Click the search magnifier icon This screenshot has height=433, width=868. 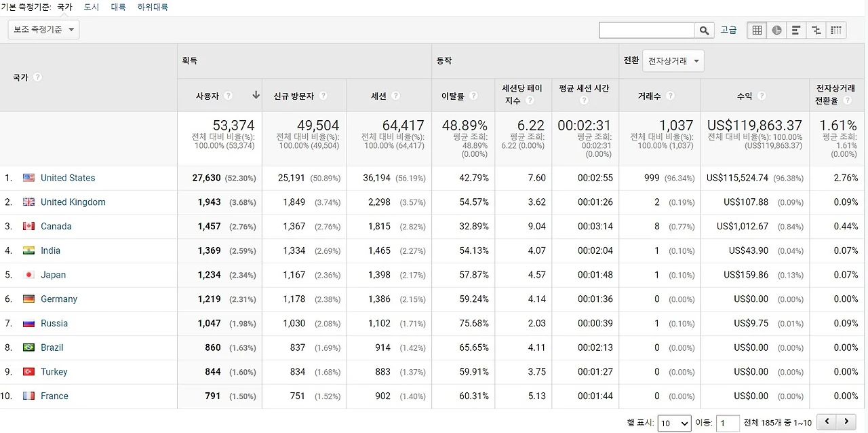click(705, 31)
